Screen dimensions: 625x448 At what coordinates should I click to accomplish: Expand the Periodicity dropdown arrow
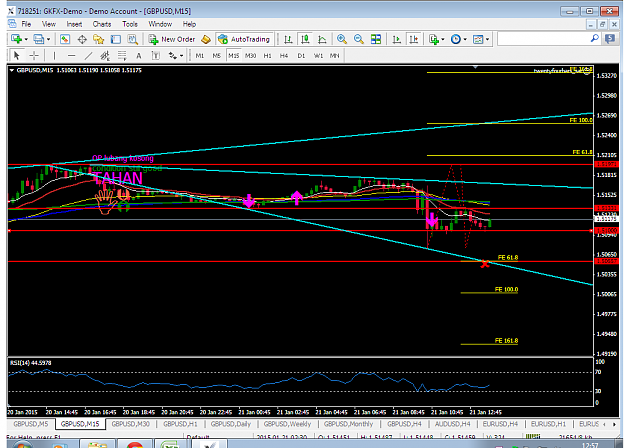click(x=465, y=39)
